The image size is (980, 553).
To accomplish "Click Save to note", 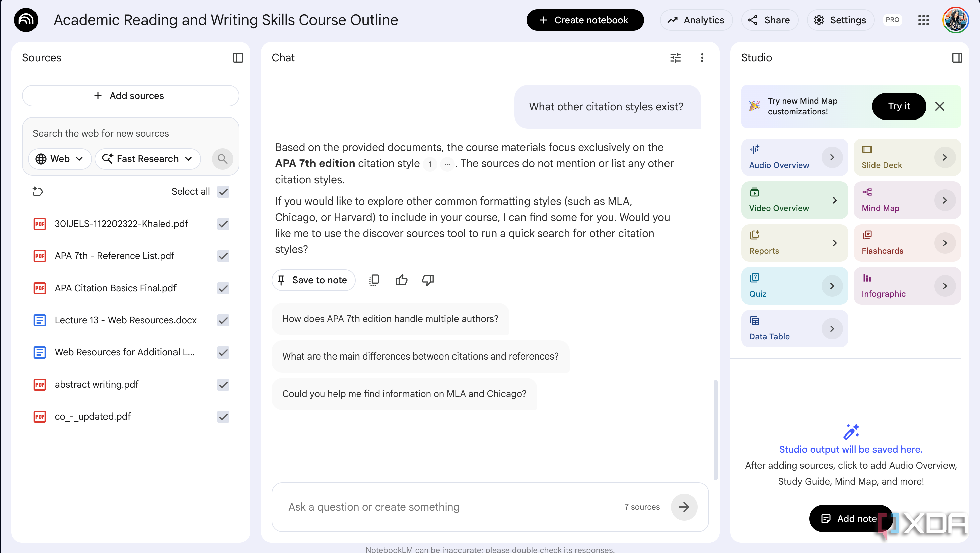I will click(313, 280).
